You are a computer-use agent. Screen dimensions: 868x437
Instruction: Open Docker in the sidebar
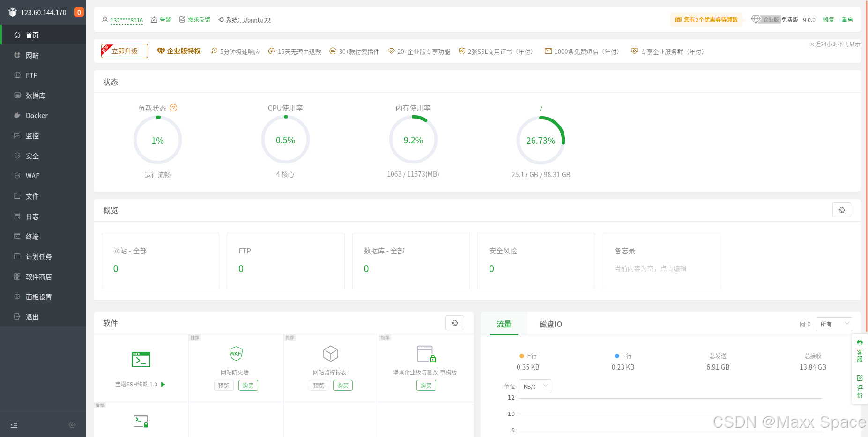click(43, 116)
